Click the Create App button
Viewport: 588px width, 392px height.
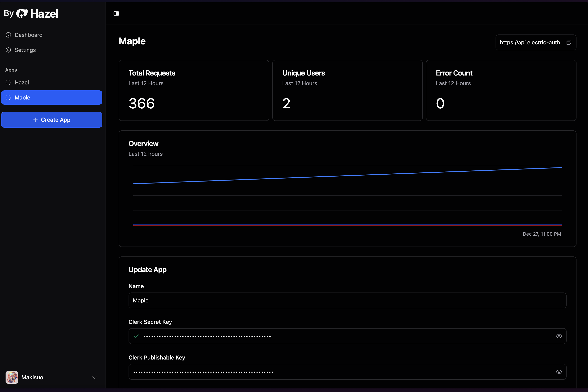click(52, 120)
